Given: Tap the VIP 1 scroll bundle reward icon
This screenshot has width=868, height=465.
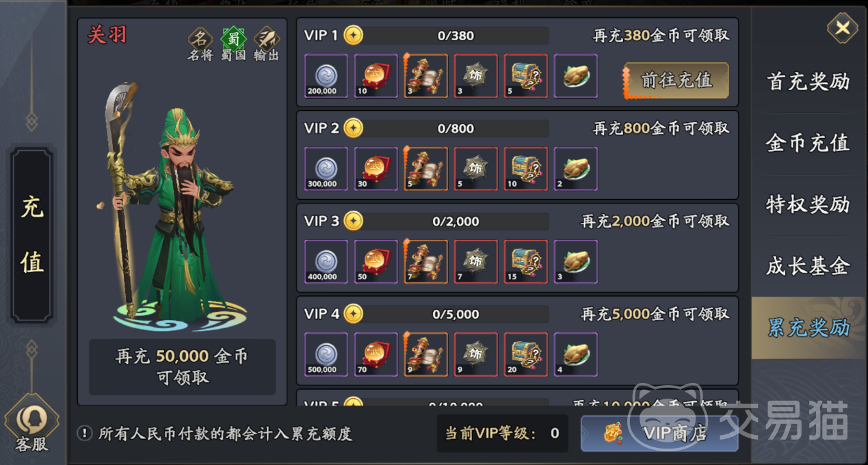Looking at the screenshot, I should click(425, 76).
